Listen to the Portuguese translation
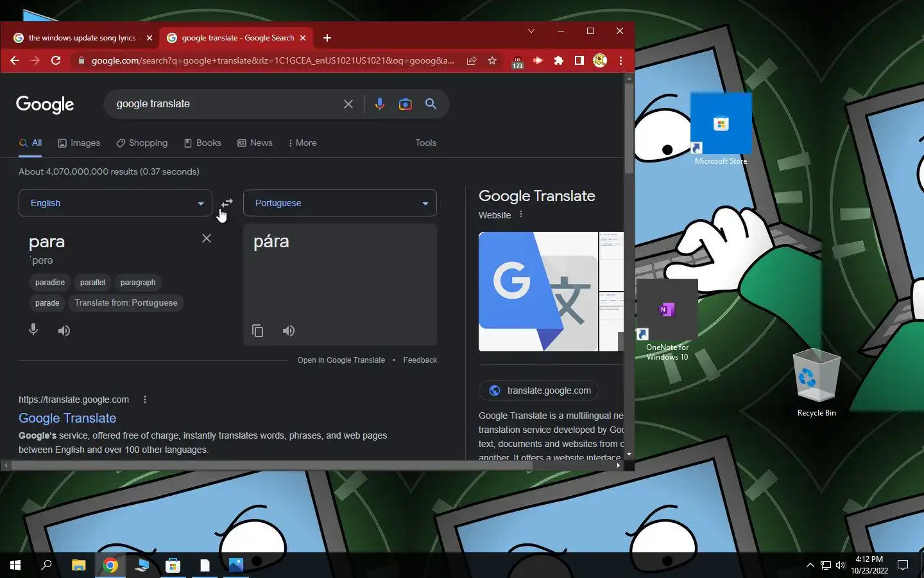 pos(289,331)
